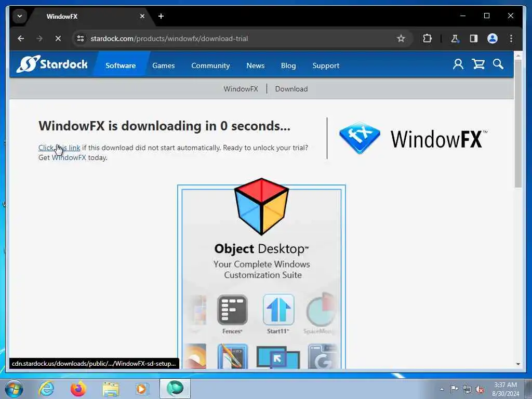Open the shopping cart icon
Viewport: 532px width, 399px height.
click(478, 64)
